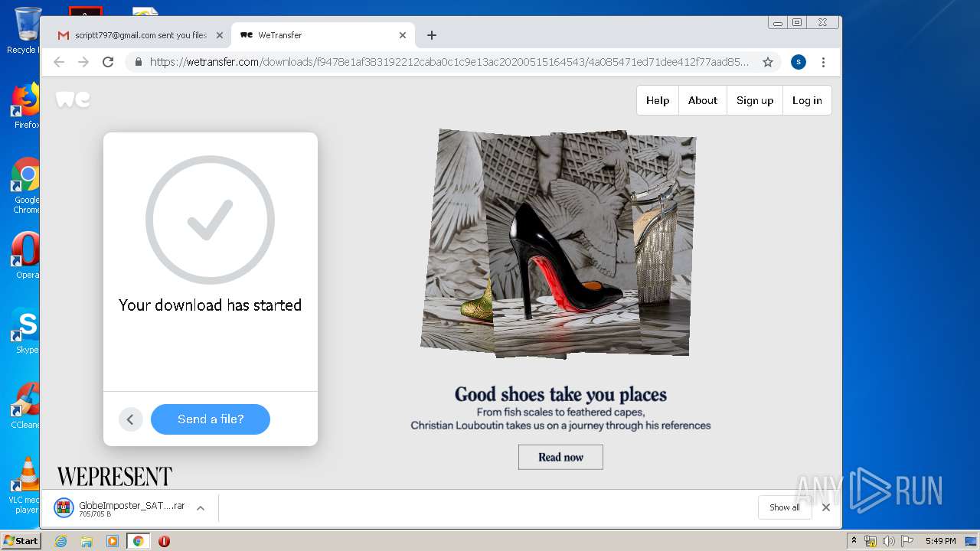Click Opera taskbar icon
Image resolution: width=980 pixels, height=551 pixels.
click(164, 541)
